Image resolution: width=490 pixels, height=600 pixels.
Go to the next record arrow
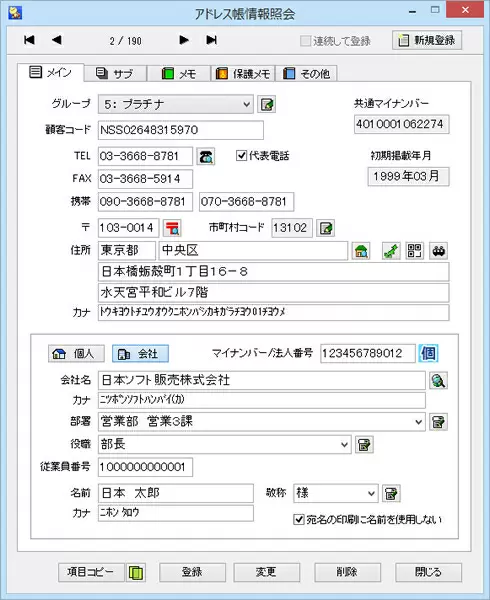tap(184, 40)
